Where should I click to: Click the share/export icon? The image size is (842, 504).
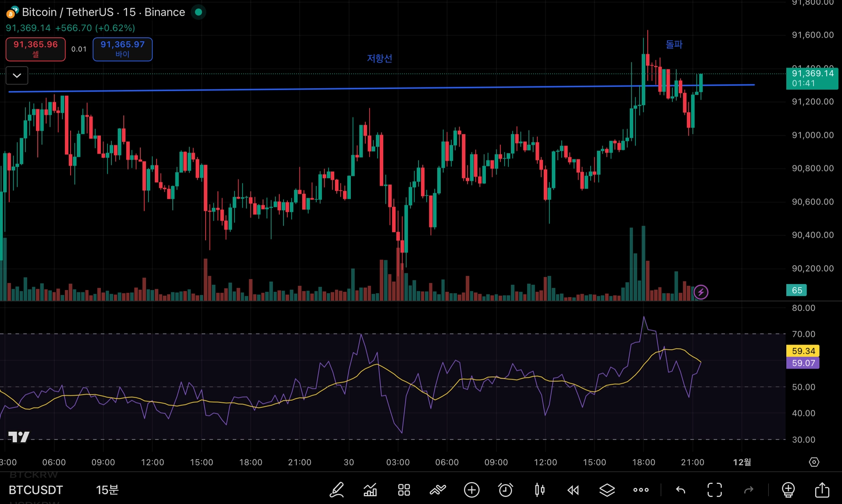tap(822, 490)
